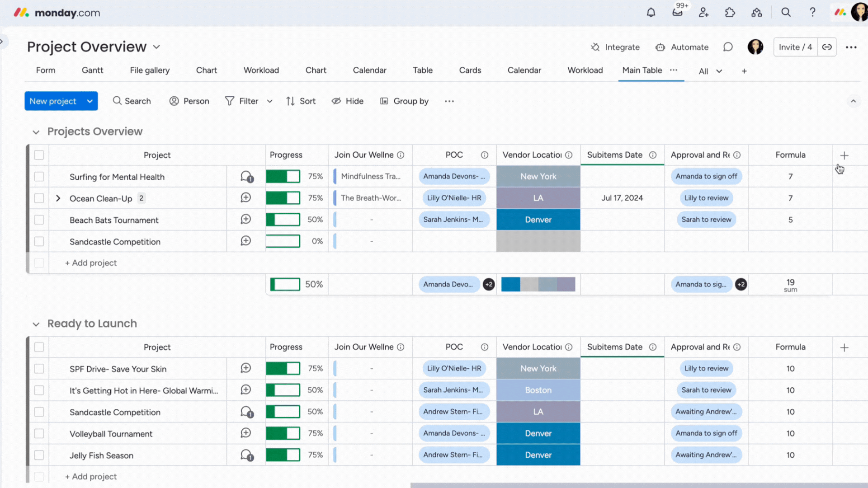Open the monday.com products switcher icon
Viewport: 868px width, 488px height.
click(840, 13)
